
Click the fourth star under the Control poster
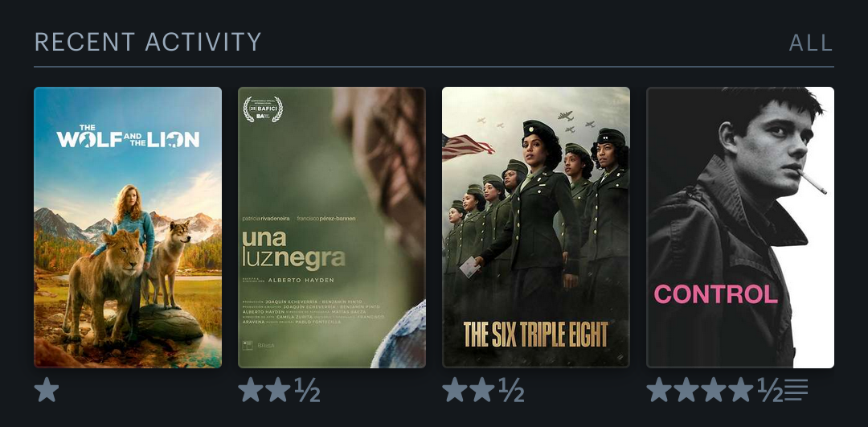[741, 390]
